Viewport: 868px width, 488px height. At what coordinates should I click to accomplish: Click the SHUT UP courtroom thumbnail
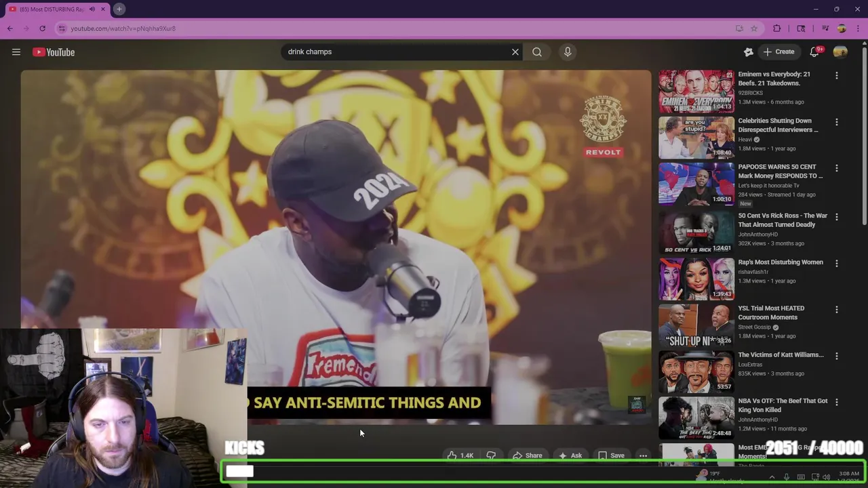696,325
